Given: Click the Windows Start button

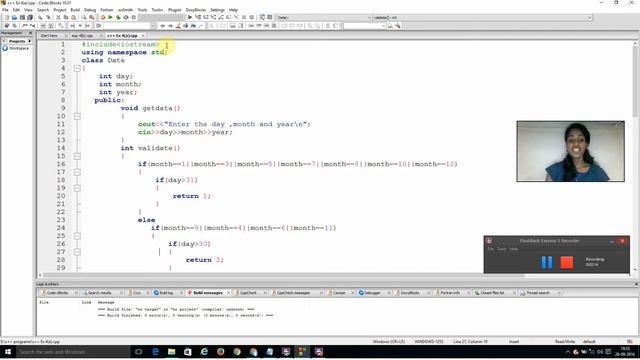Looking at the screenshot, I should 7,352.
